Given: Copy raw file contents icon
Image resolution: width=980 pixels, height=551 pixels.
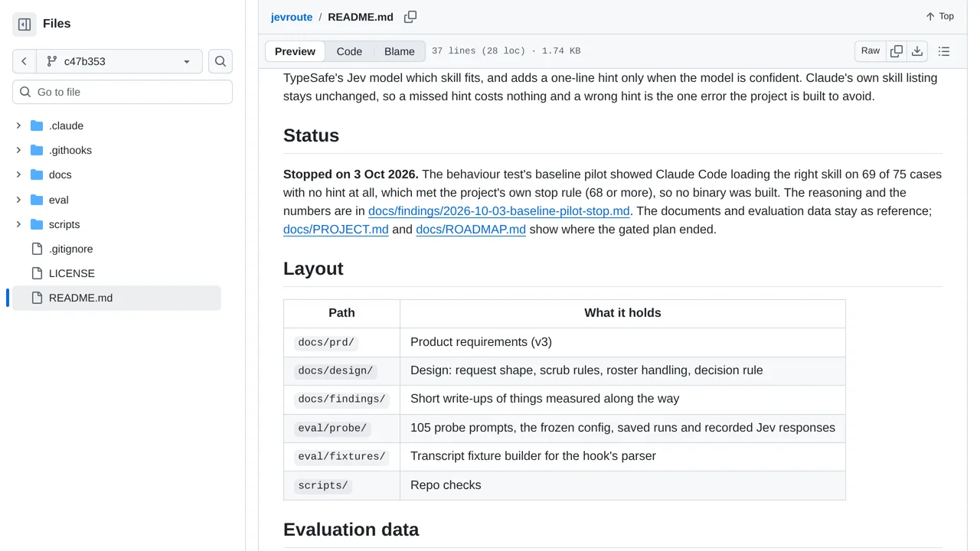Looking at the screenshot, I should [x=897, y=51].
